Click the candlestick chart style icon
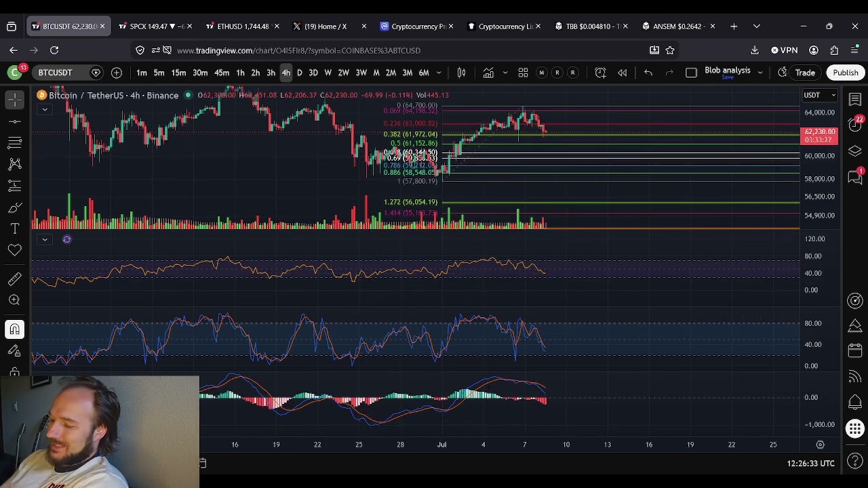Screen dimensions: 868x488 (x=461, y=73)
